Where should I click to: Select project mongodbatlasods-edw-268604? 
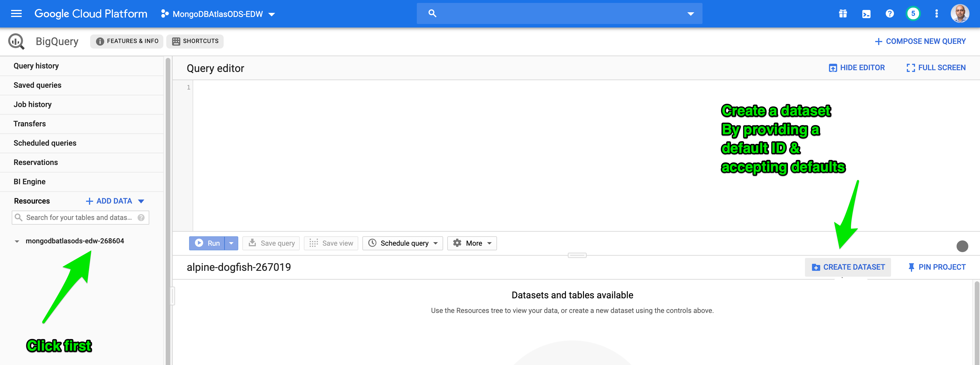pos(75,241)
